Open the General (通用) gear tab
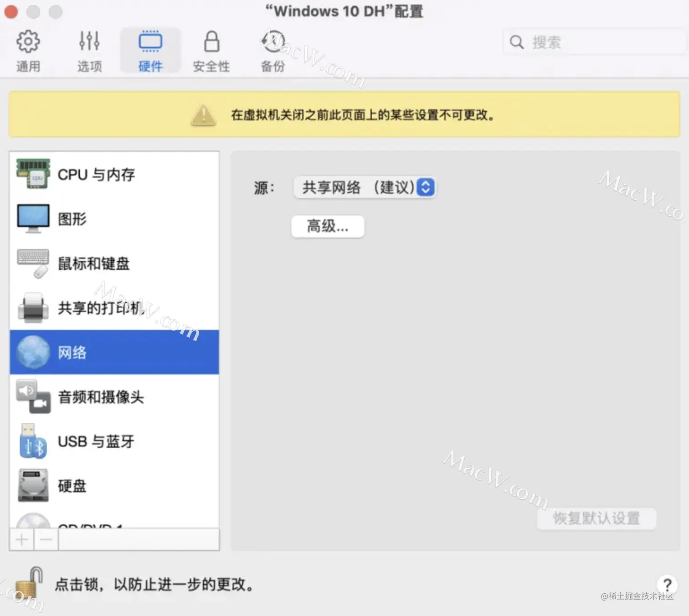Image resolution: width=689 pixels, height=616 pixels. click(28, 51)
